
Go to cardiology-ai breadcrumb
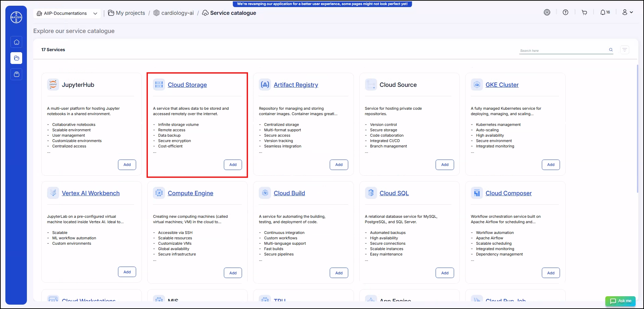click(173, 13)
